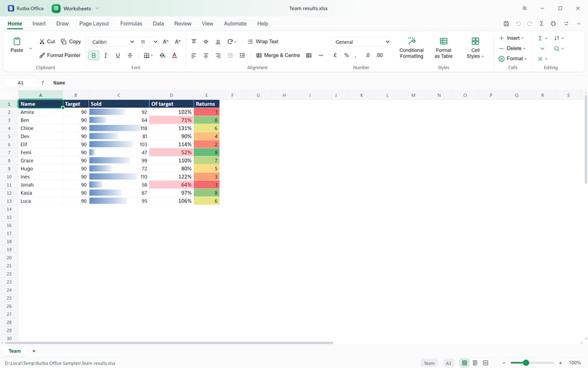The image size is (588, 368).
Task: Save the workbook using the disk icon
Action: (x=506, y=24)
